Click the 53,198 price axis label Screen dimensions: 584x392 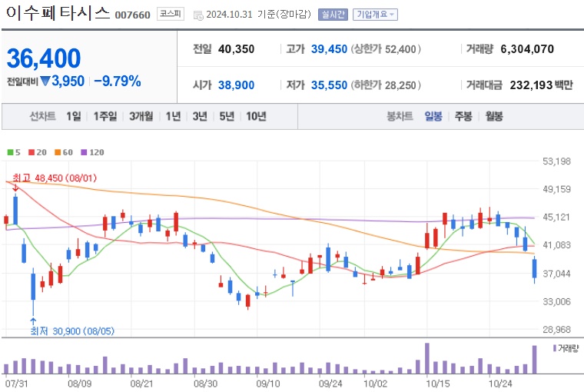click(556, 161)
